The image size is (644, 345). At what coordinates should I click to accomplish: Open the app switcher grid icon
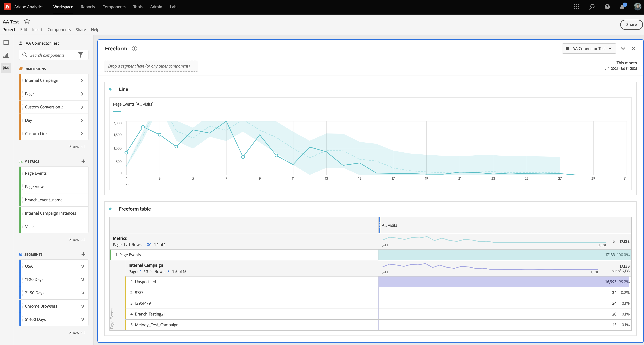coord(576,7)
